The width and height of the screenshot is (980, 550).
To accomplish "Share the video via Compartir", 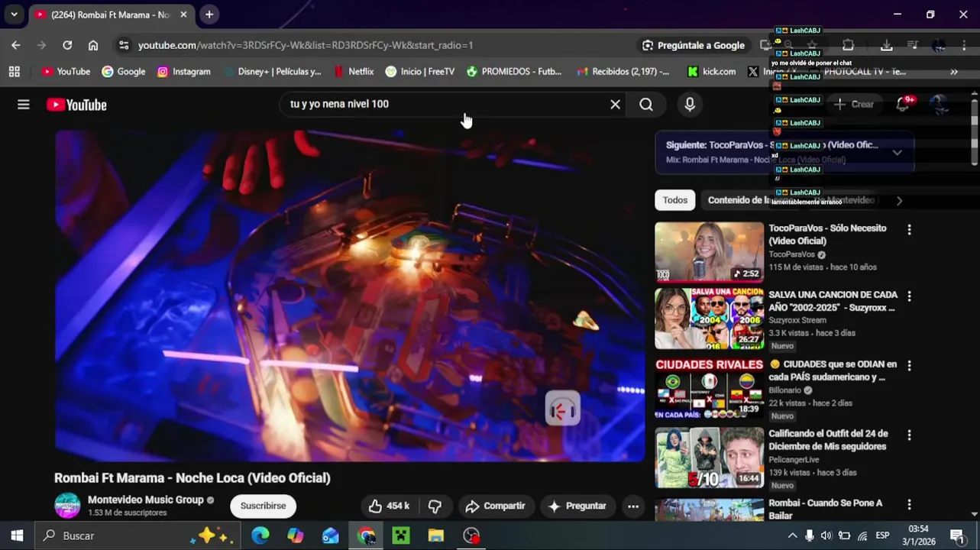I will tap(495, 506).
